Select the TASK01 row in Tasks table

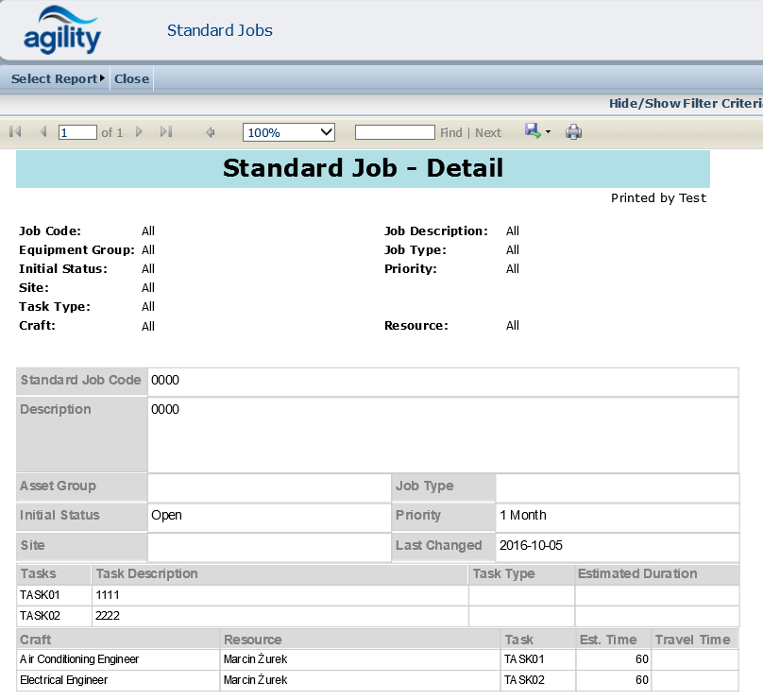(x=39, y=595)
